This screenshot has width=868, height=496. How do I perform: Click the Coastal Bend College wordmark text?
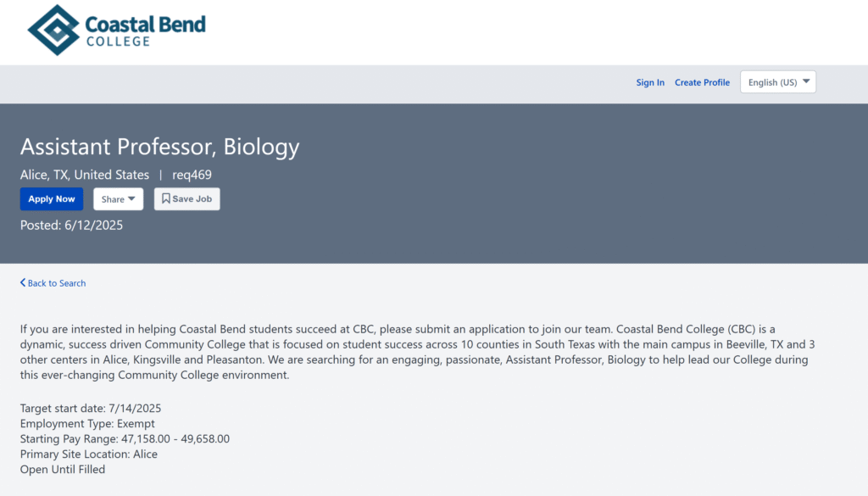[x=145, y=31]
